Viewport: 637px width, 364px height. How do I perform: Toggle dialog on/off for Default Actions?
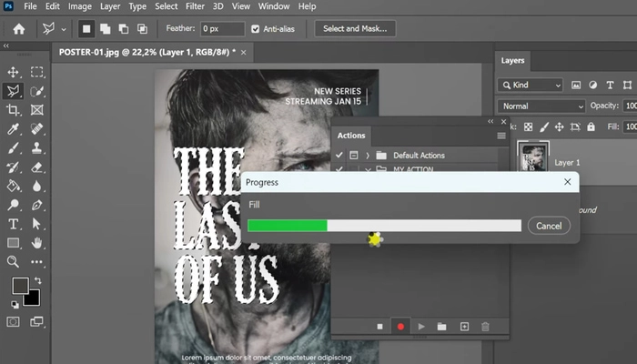click(354, 156)
